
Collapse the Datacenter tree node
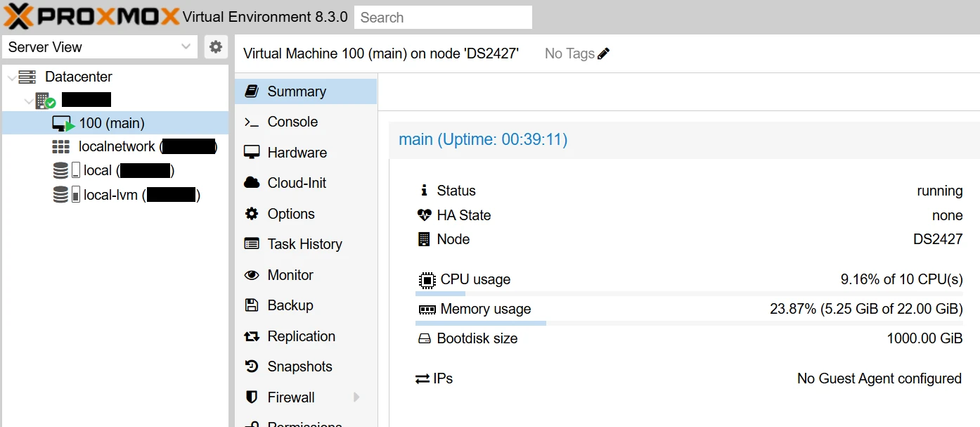(11, 77)
